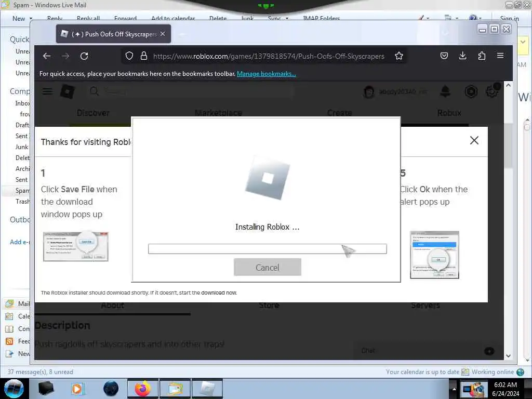Open the Help dropdown in Live Mail
Viewport: 532px width, 399px height.
coord(475,18)
